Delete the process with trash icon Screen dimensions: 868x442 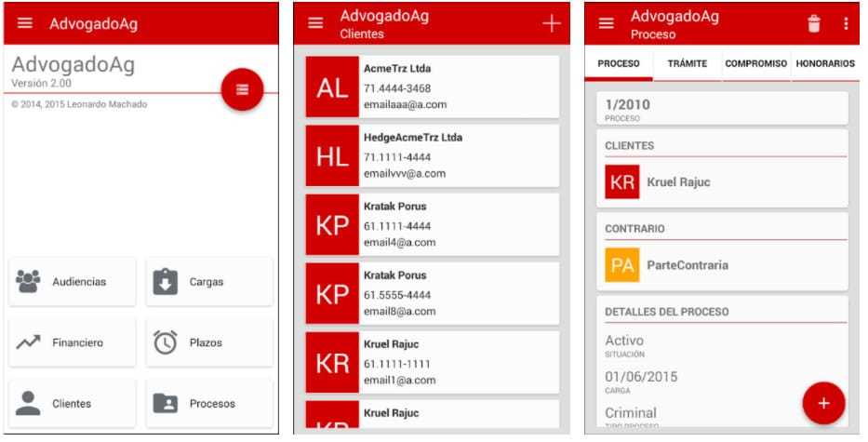click(814, 24)
